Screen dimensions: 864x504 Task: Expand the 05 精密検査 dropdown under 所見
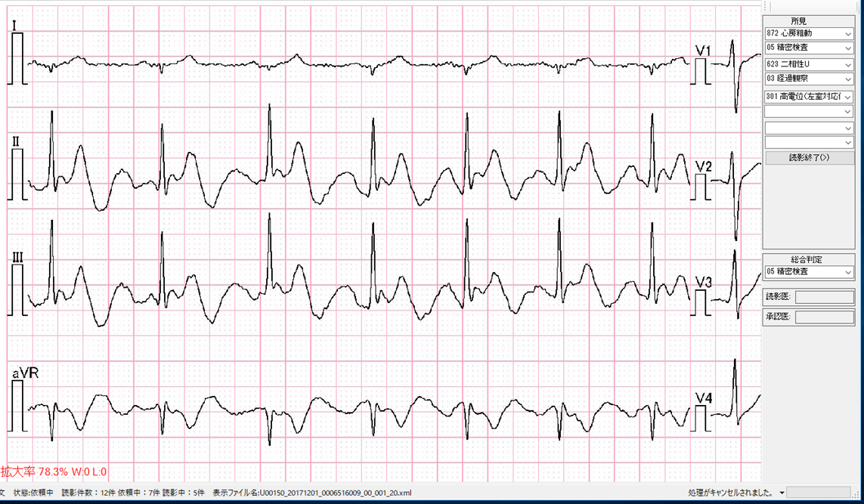[809, 48]
